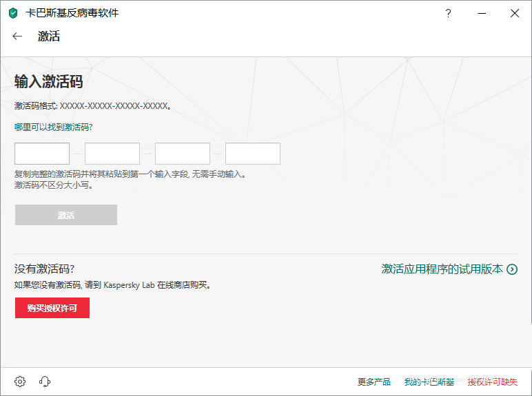Image resolution: width=532 pixels, height=396 pixels.
Task: Click the 激活码不区分大小写 note
Action: (x=54, y=185)
